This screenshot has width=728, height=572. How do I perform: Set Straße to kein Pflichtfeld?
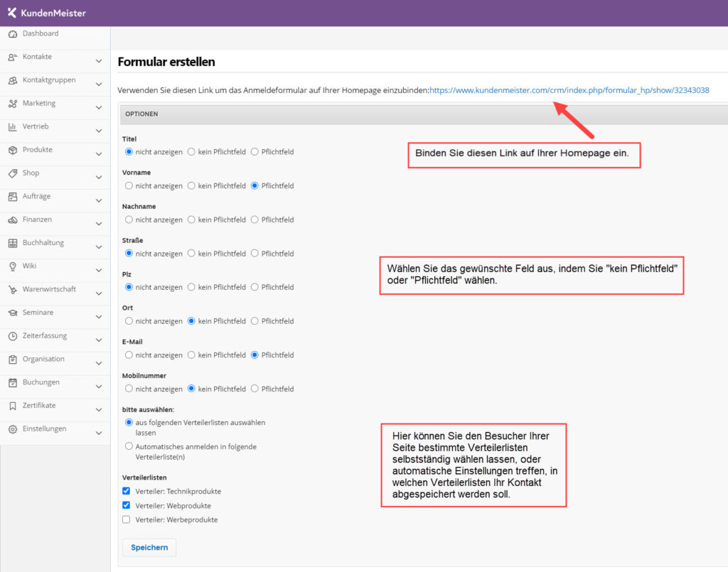[191, 253]
